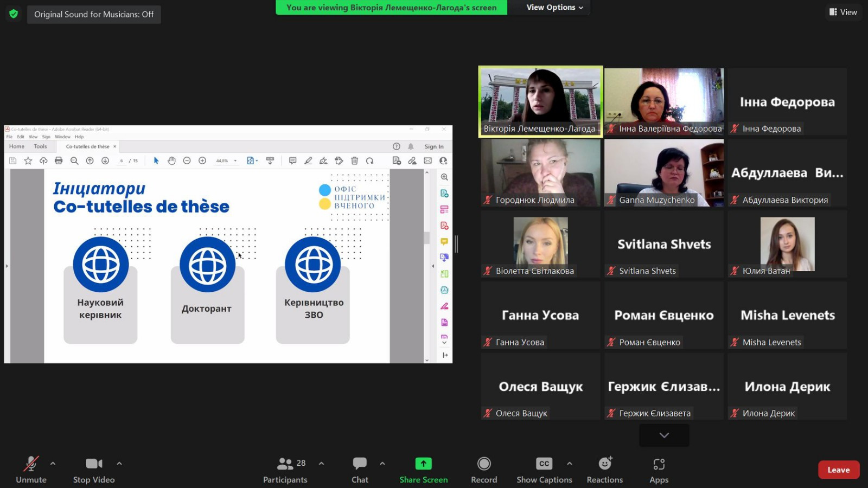
Task: Open the Window menu in Acrobat
Action: (62, 137)
